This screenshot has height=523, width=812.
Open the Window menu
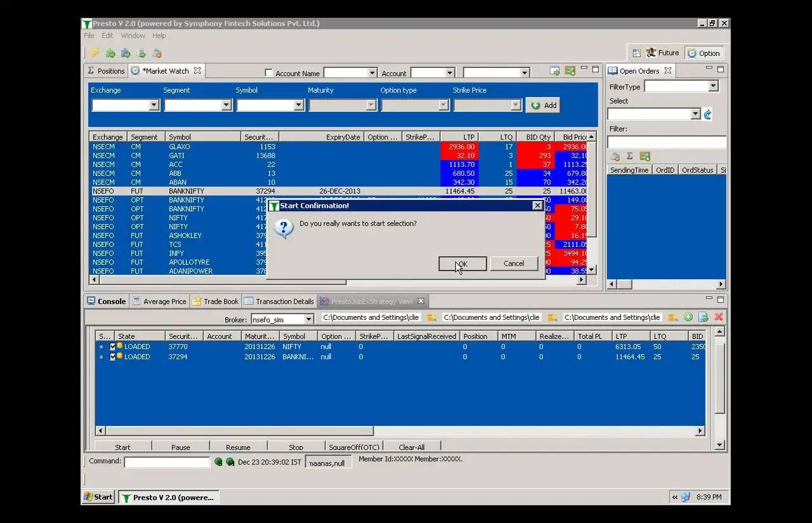point(133,36)
